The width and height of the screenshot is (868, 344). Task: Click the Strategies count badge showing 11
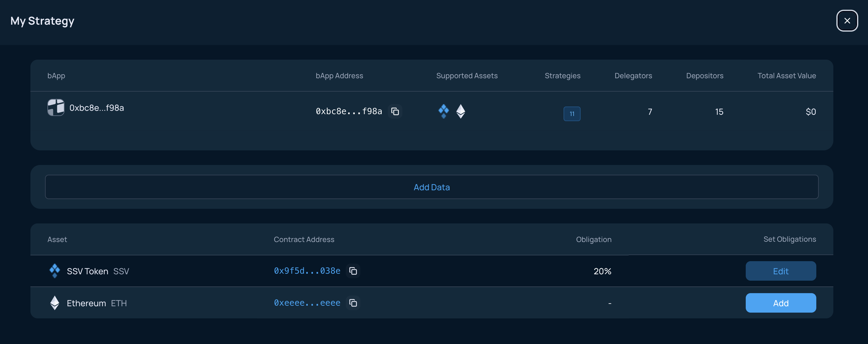pyautogui.click(x=572, y=114)
